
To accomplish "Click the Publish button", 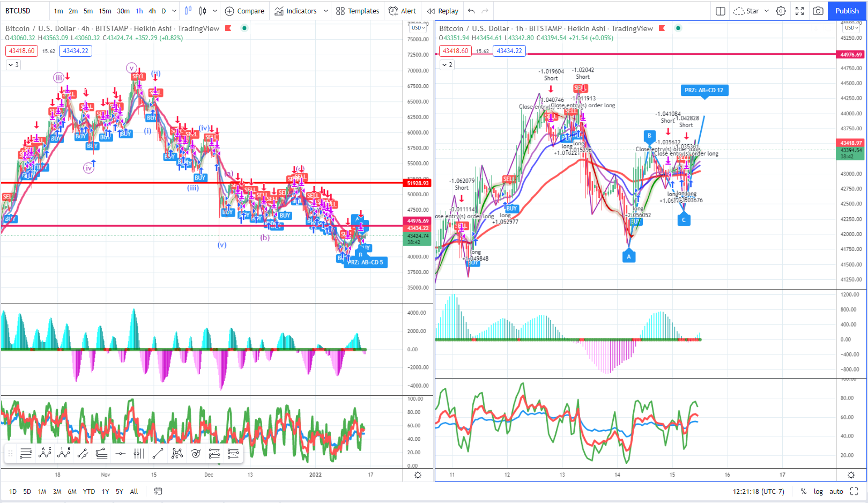I will [x=847, y=11].
